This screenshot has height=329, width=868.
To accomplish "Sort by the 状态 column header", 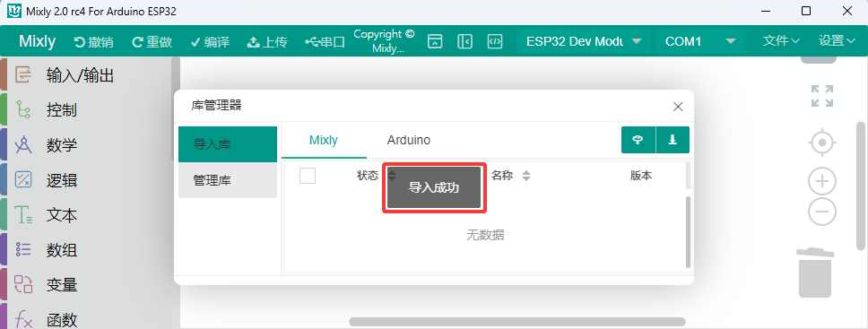I will pos(368,176).
